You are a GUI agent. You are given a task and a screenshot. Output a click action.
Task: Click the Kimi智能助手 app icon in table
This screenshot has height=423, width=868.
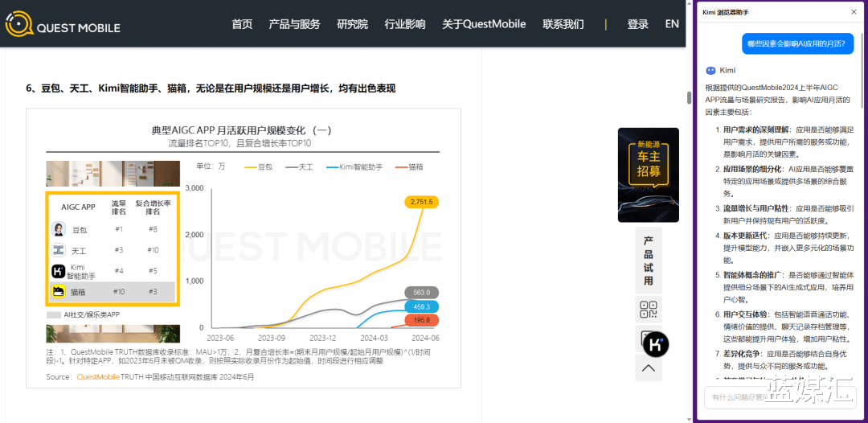[x=59, y=271]
